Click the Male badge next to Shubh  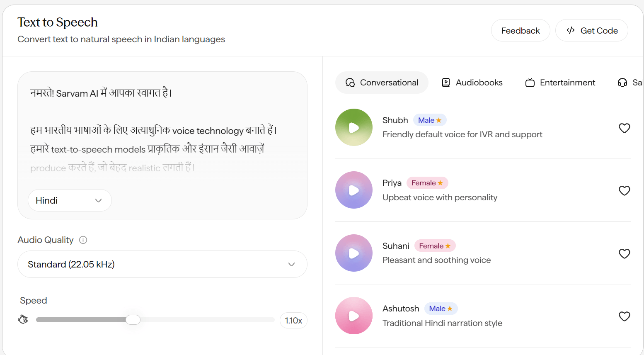click(x=430, y=120)
